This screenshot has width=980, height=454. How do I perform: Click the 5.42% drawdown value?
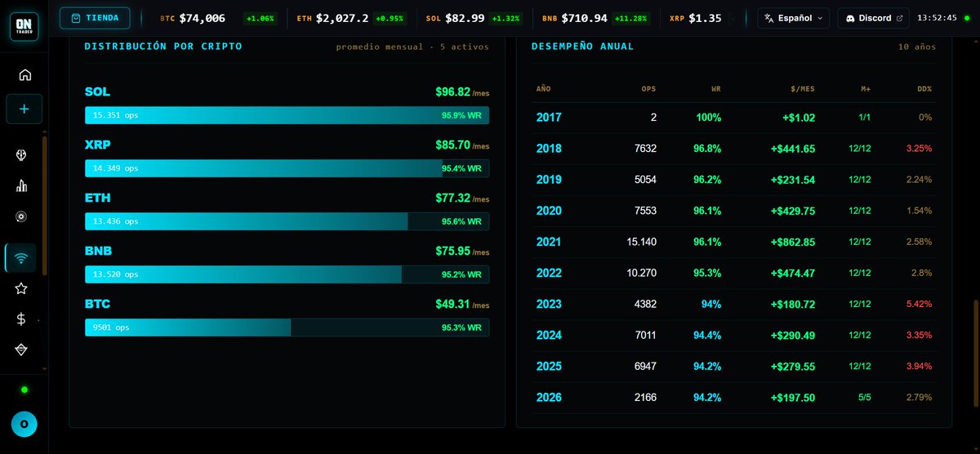tap(918, 305)
